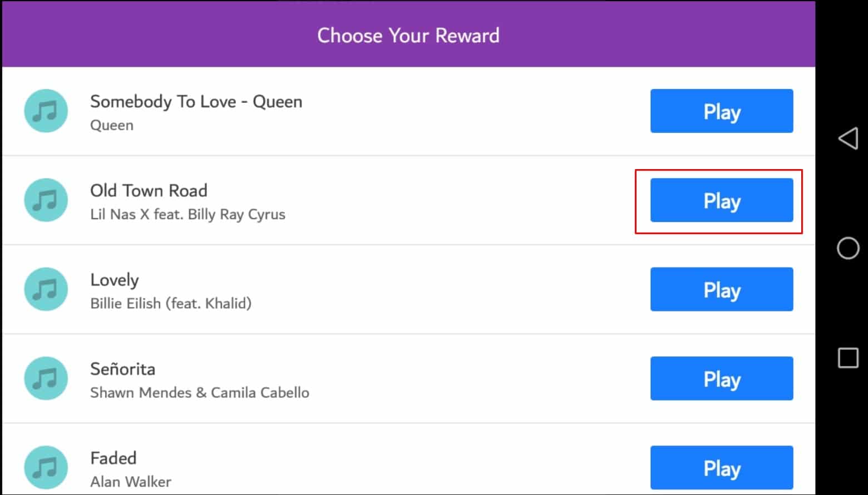Play Lovely by Billie Eilish
868x495 pixels.
click(721, 289)
